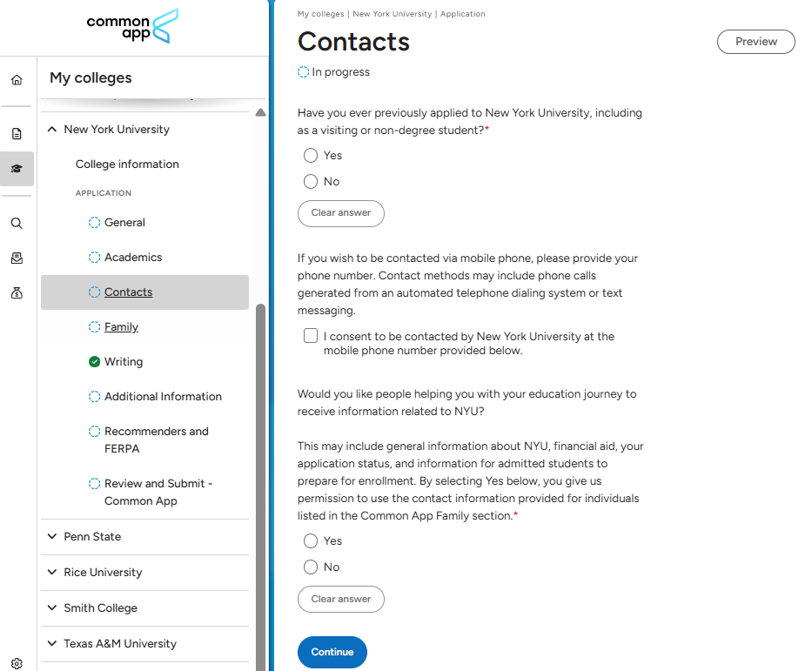
Task: Open the College Search magnifier icon
Action: (x=17, y=223)
